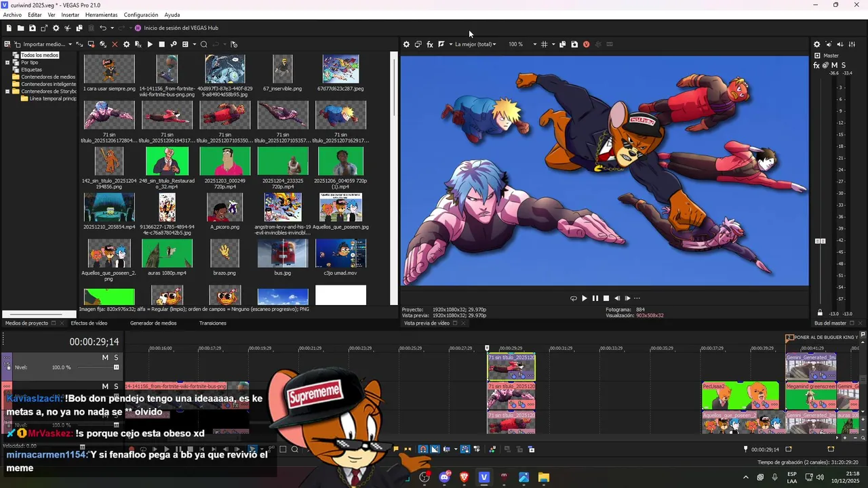Undo the last action

[102, 28]
